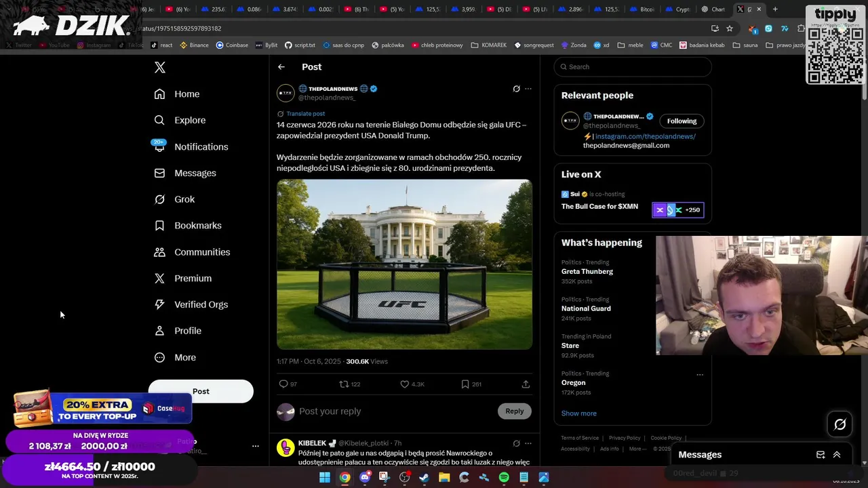Open Grok from the sidebar
The height and width of the screenshot is (488, 868).
click(174, 199)
